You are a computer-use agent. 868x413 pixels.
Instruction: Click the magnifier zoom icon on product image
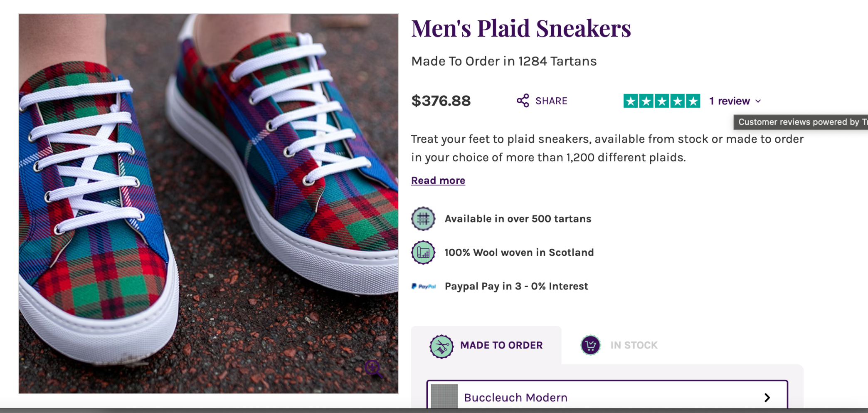(373, 368)
